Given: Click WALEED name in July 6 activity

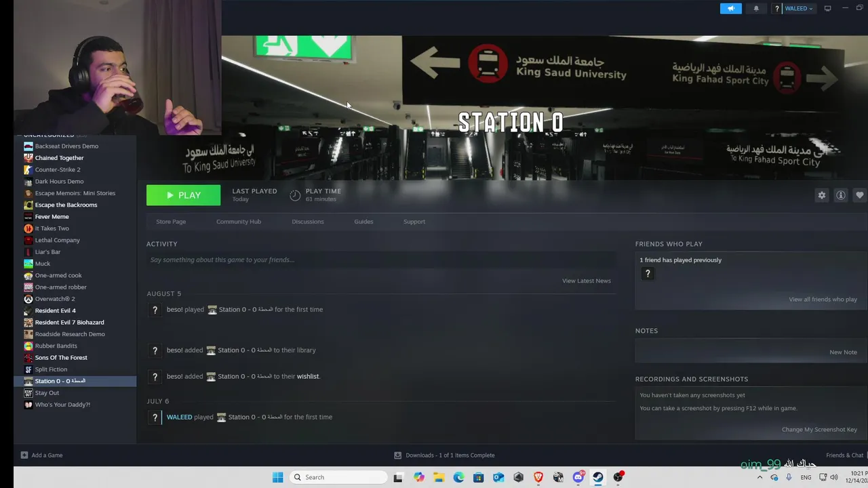Looking at the screenshot, I should click(x=179, y=417).
